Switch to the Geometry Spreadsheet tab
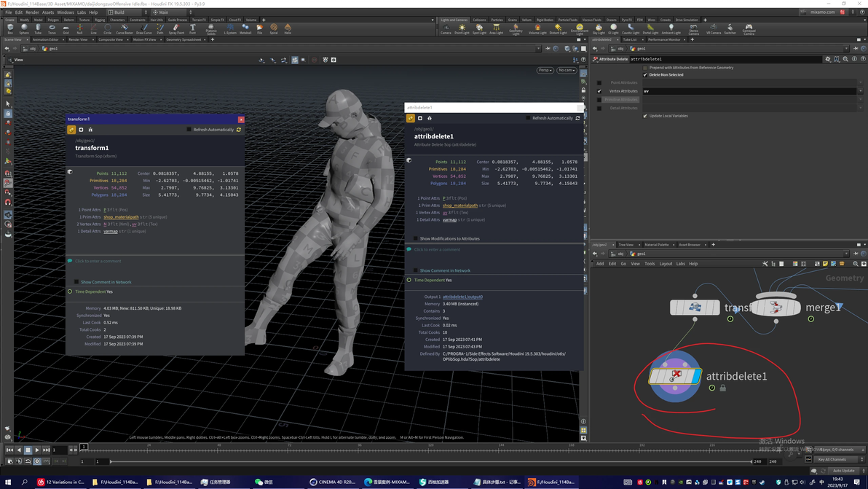This screenshot has width=868, height=489. coord(184,39)
